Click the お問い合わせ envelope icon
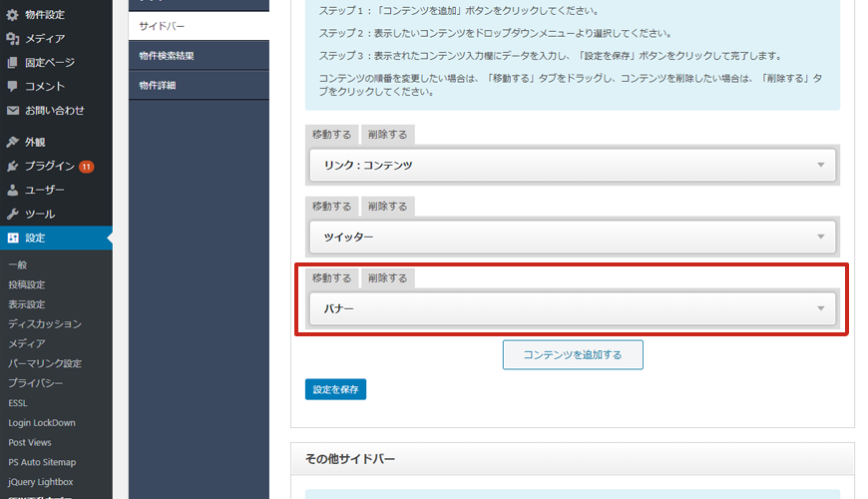The image size is (868, 499). pos(12,110)
